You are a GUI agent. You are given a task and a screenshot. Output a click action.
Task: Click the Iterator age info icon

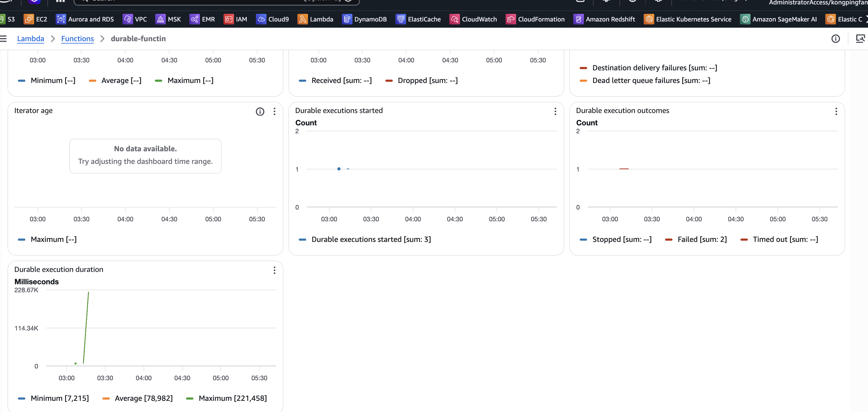click(260, 112)
